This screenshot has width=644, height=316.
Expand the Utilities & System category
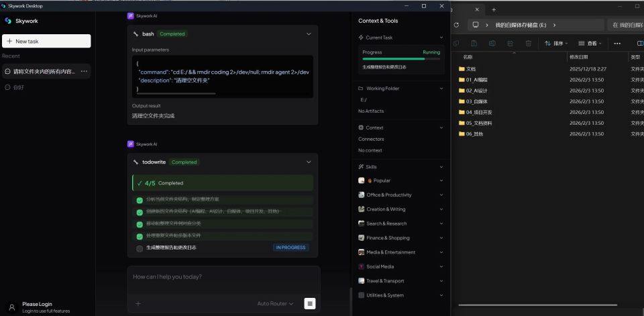(x=441, y=295)
